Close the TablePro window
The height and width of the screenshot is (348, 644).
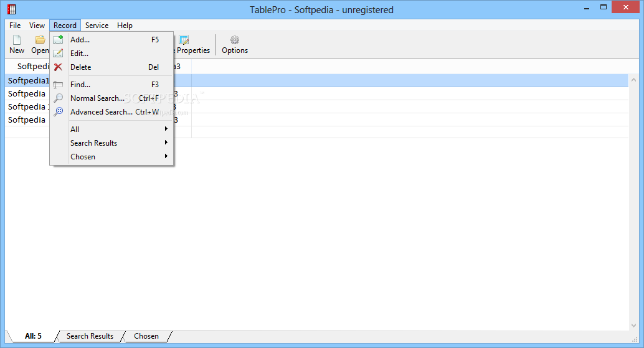[626, 7]
